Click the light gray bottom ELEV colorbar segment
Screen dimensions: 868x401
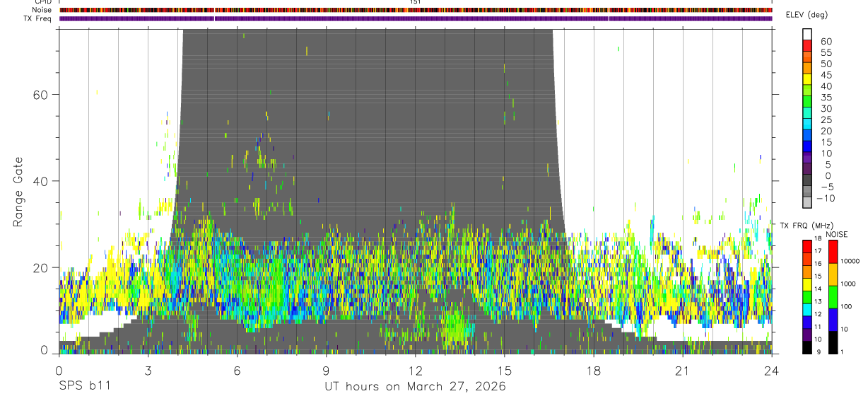807,202
